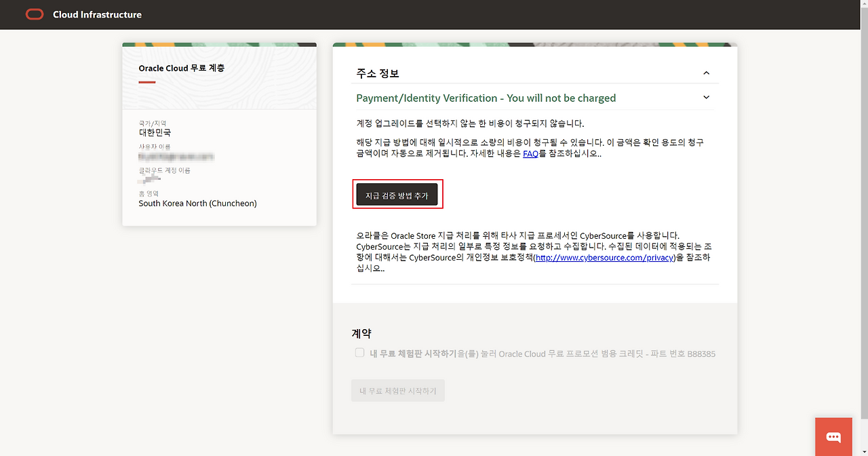Viewport: 868px width, 456px height.
Task: Click the 주소 정보 section heading
Action: pos(382,73)
